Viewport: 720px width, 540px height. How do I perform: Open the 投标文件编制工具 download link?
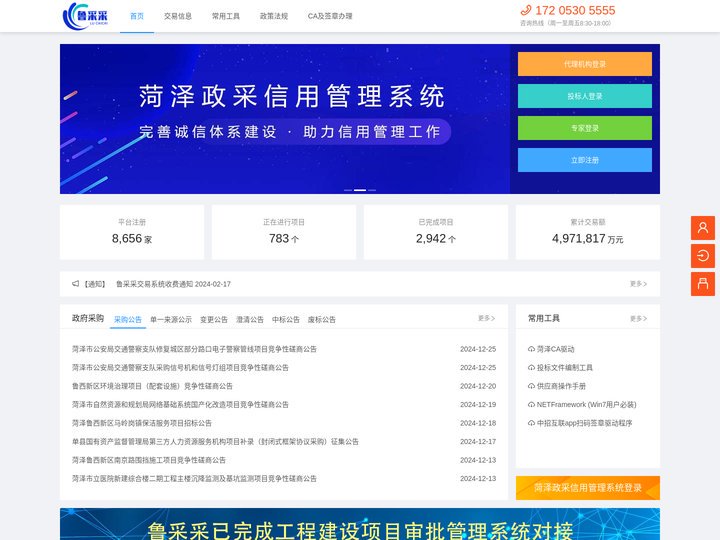pos(565,368)
